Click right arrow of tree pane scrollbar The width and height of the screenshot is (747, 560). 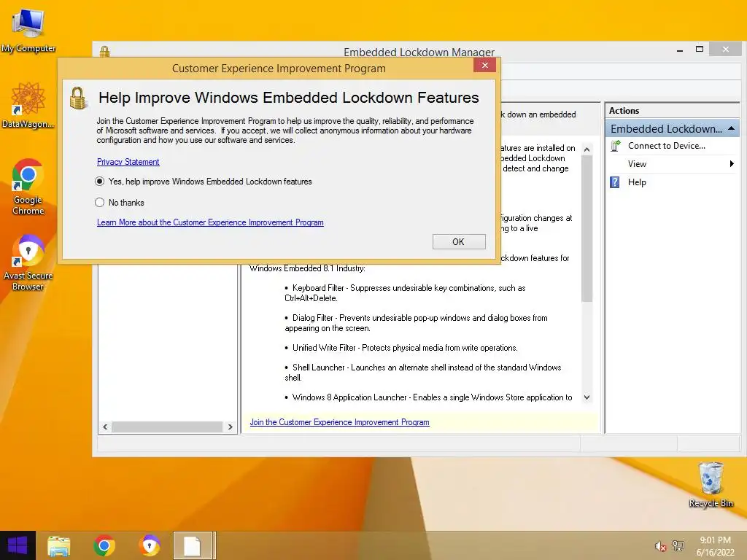[230, 427]
